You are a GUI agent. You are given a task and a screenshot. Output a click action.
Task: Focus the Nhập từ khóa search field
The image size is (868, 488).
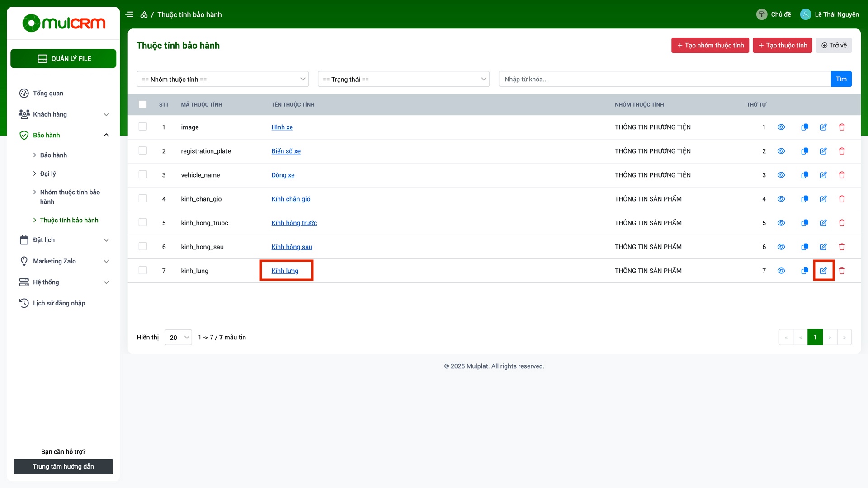pos(664,80)
